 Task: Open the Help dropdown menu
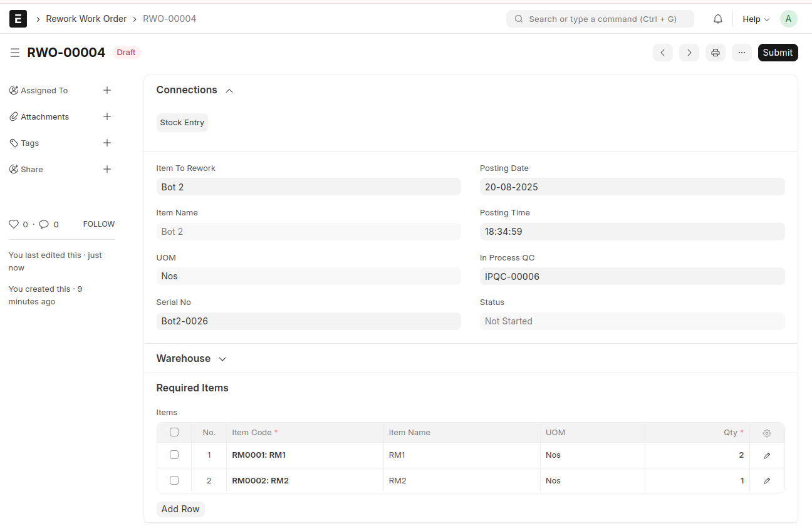click(x=756, y=19)
